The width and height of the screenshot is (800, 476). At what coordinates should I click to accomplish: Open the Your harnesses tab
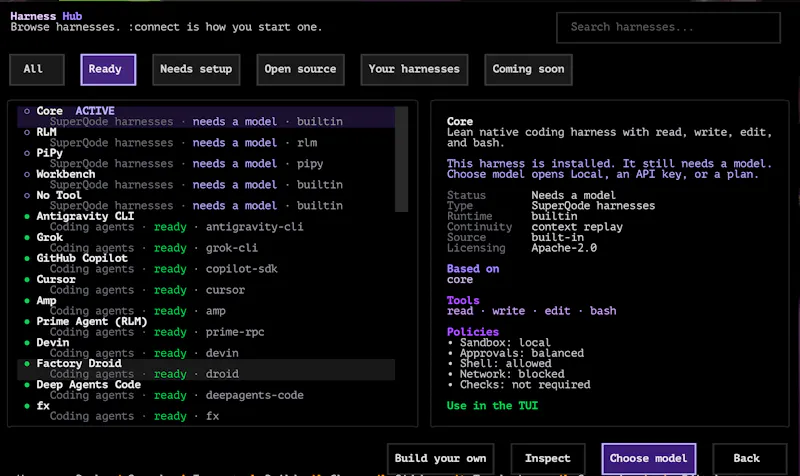(x=414, y=69)
